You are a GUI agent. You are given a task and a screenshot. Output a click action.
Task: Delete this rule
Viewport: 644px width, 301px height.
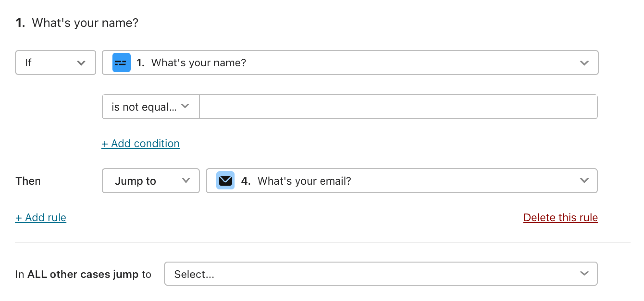(x=561, y=218)
